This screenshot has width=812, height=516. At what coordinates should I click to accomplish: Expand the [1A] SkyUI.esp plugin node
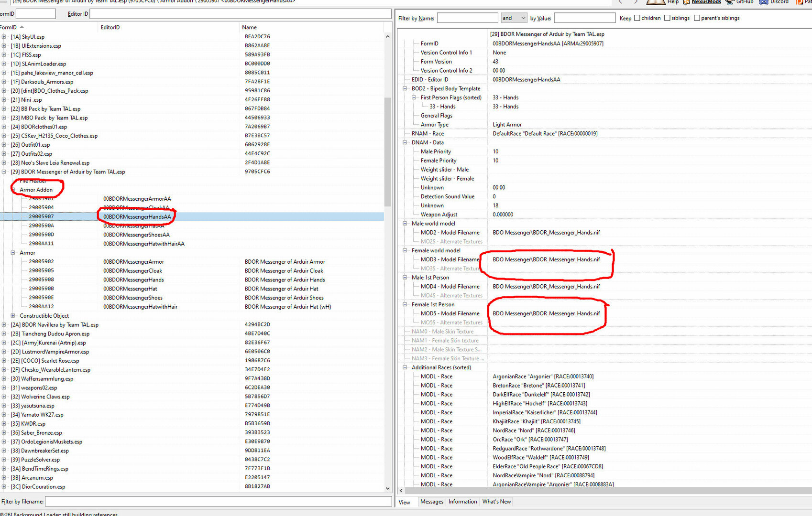[x=4, y=36]
